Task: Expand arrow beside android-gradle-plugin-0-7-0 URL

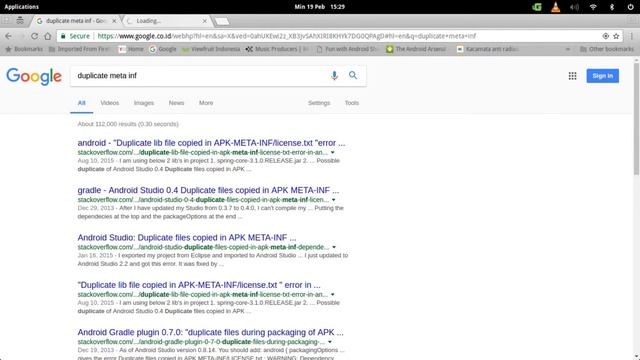Action: point(330,342)
